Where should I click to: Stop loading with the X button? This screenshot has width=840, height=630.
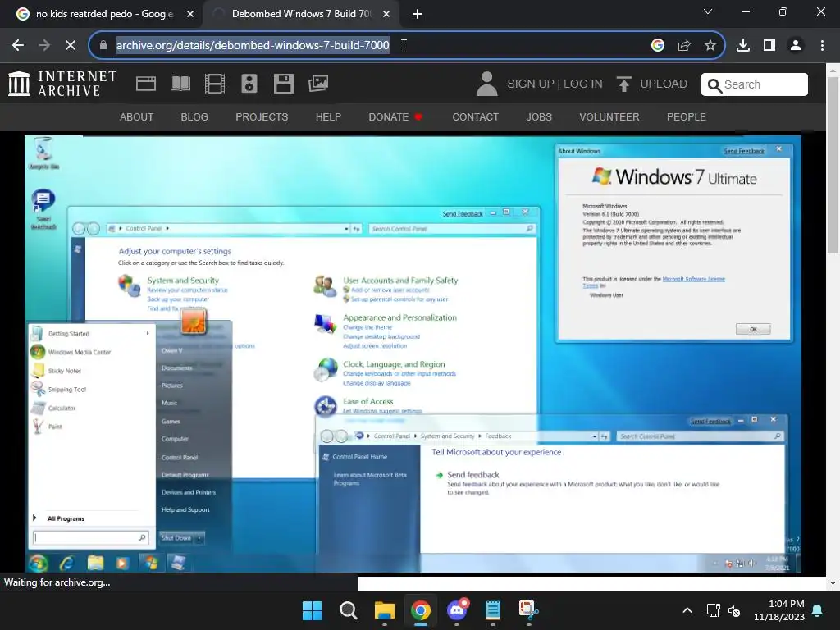click(x=71, y=46)
